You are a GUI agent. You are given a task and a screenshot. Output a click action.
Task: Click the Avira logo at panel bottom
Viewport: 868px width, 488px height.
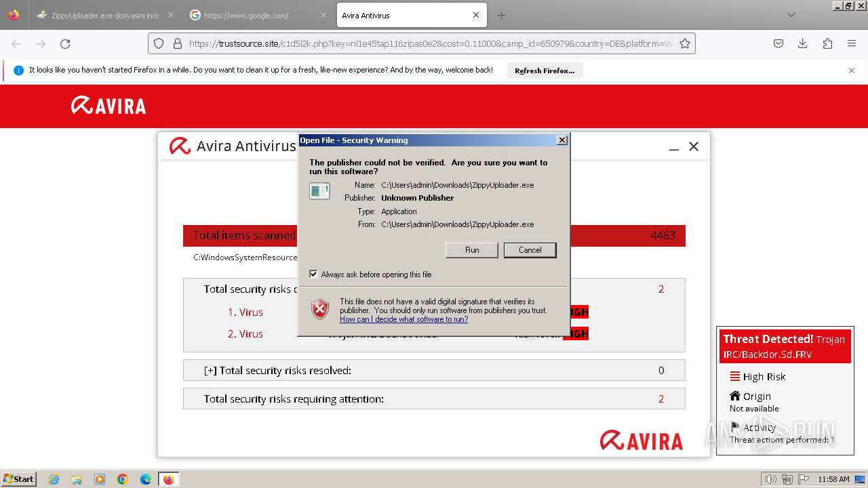coord(642,441)
